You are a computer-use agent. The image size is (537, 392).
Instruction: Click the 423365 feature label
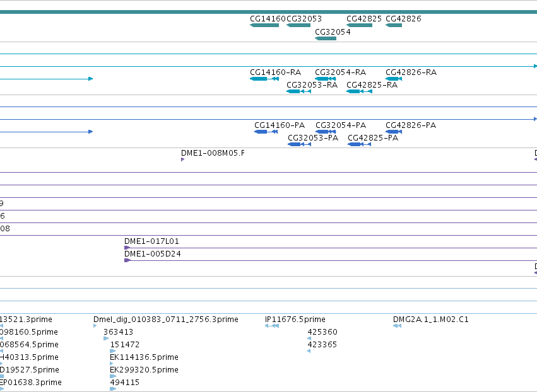(322, 345)
